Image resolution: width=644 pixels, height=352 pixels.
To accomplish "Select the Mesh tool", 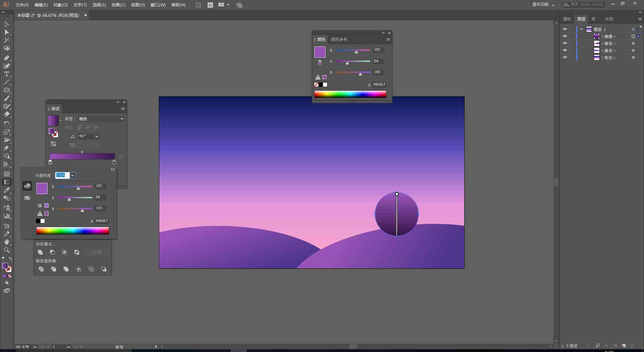I will (7, 174).
